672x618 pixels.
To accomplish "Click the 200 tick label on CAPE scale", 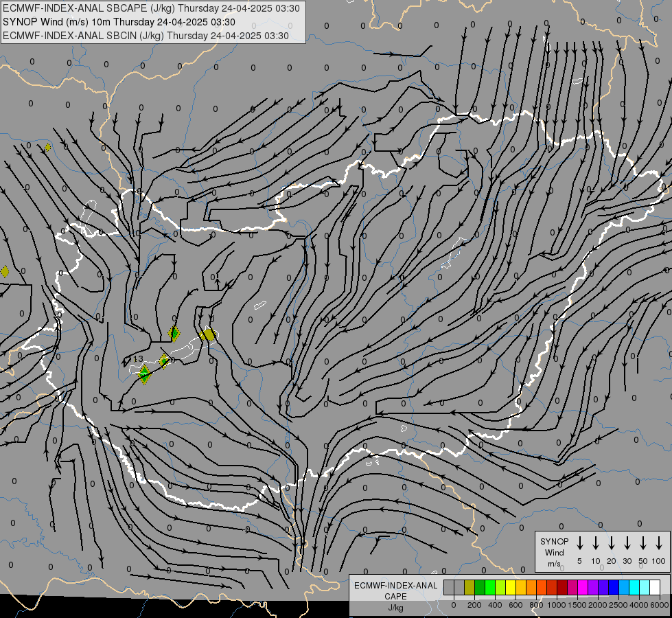I will (474, 605).
